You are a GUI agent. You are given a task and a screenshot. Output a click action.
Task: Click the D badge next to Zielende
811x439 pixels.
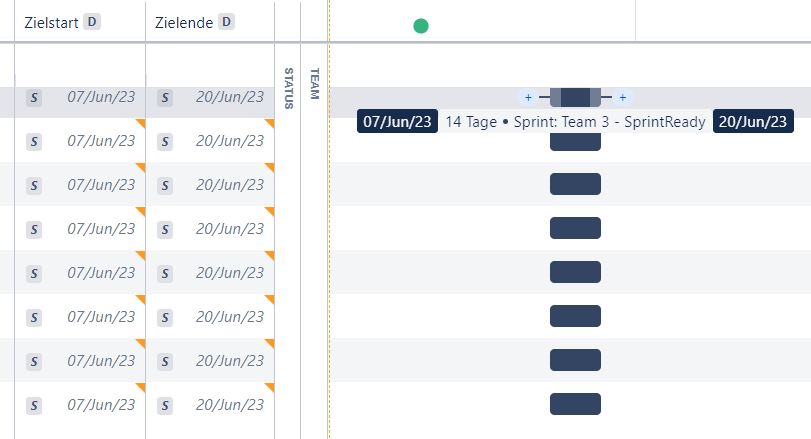(227, 22)
